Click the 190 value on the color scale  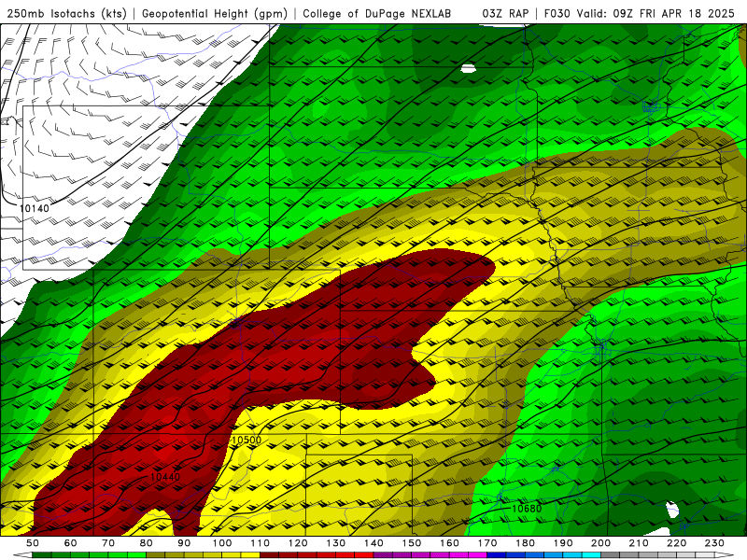[563, 543]
